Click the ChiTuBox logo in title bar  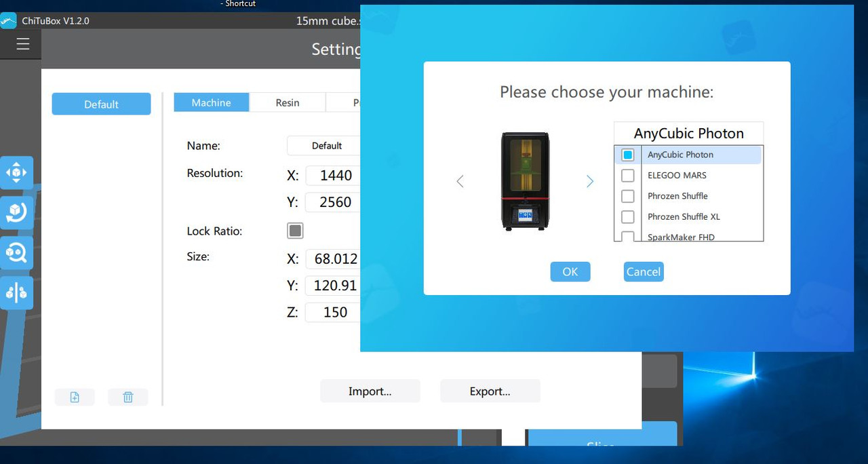[x=8, y=20]
